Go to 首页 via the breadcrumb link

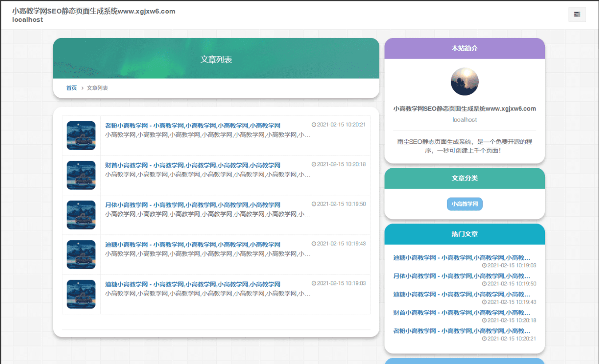pyautogui.click(x=71, y=88)
